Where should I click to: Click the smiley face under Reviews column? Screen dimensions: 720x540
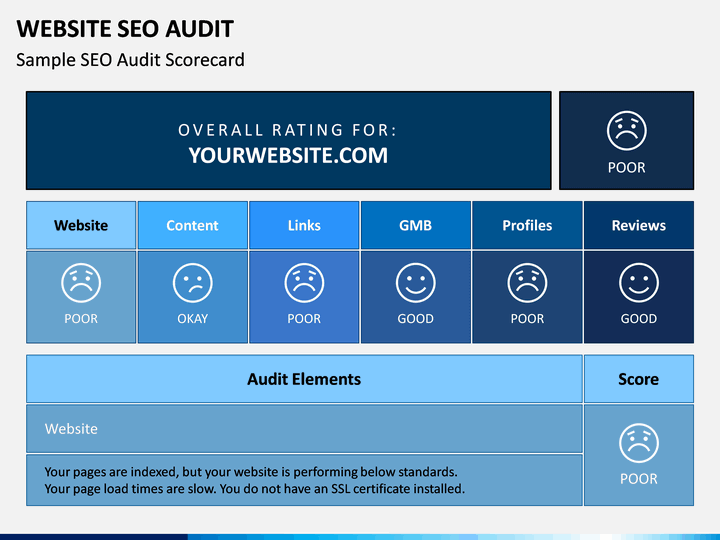[639, 283]
